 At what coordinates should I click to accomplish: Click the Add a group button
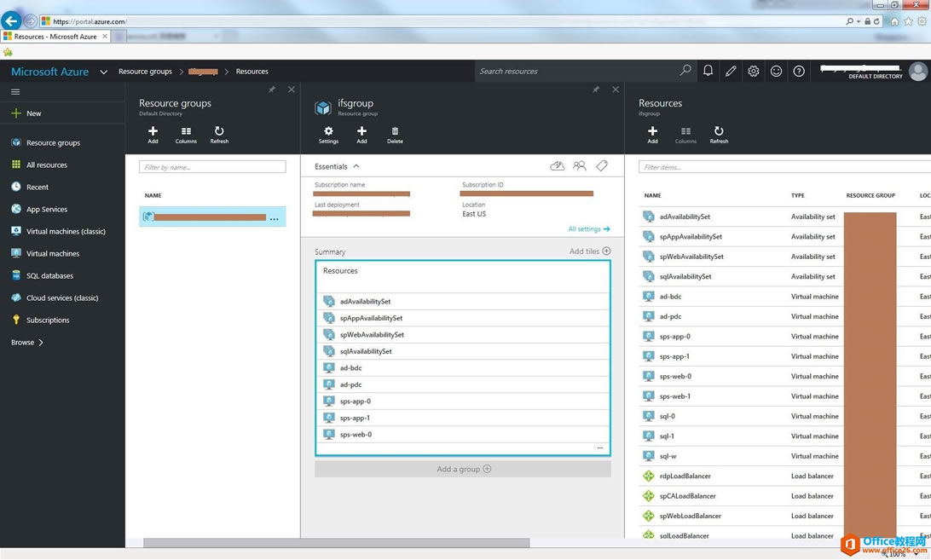click(x=463, y=469)
